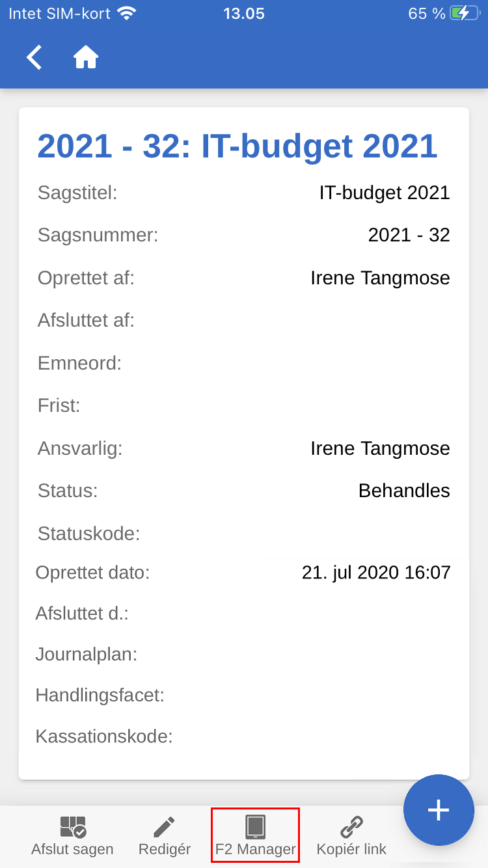Tap the Status value Behandles

pyautogui.click(x=404, y=491)
